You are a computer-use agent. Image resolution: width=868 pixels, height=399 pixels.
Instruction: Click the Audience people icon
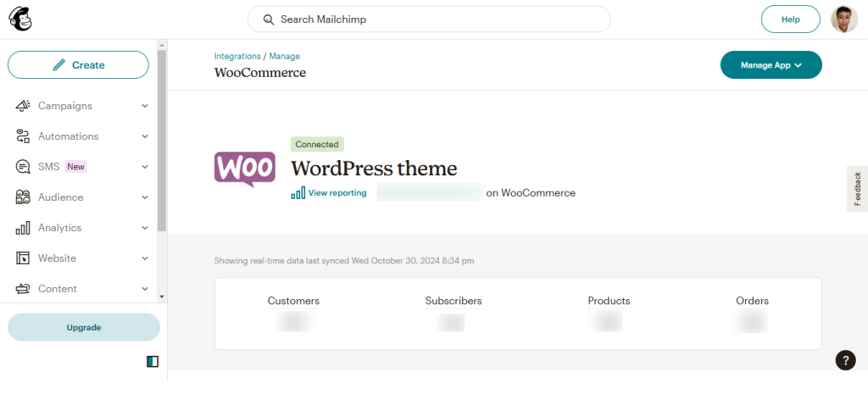pyautogui.click(x=23, y=197)
